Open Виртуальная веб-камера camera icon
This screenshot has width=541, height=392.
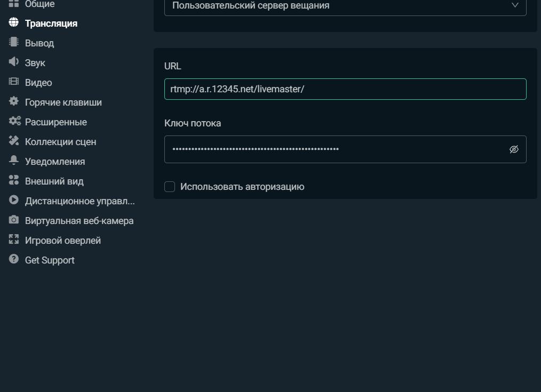[x=14, y=220]
